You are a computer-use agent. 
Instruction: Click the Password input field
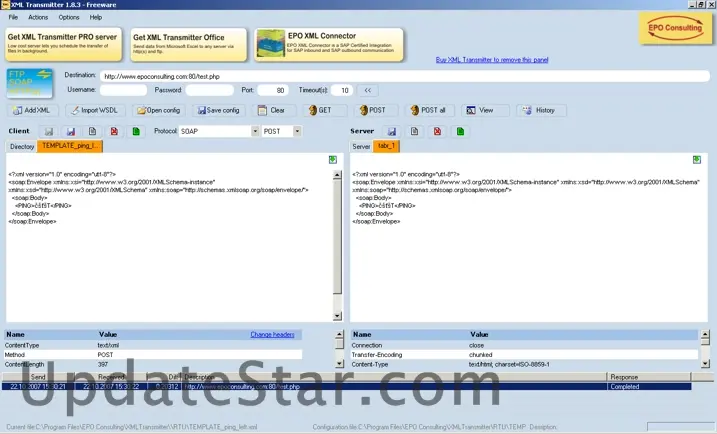210,90
